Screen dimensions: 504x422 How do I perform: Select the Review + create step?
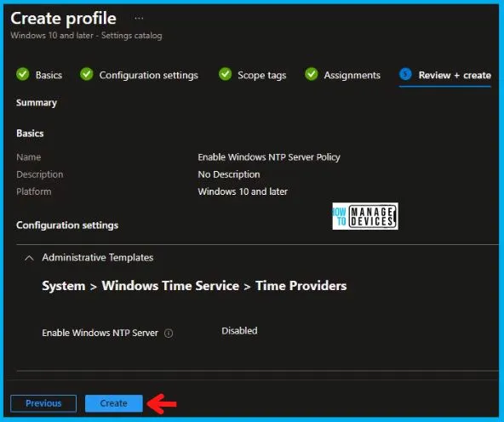[x=455, y=75]
